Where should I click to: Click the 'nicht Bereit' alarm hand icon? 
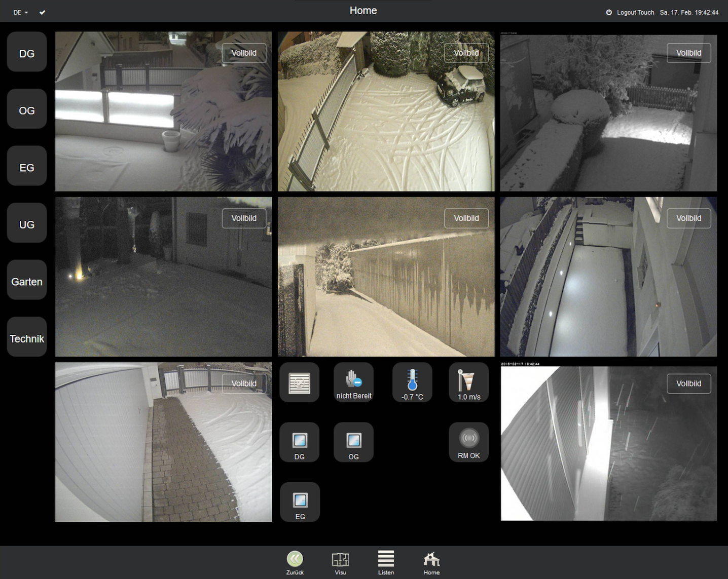click(353, 383)
